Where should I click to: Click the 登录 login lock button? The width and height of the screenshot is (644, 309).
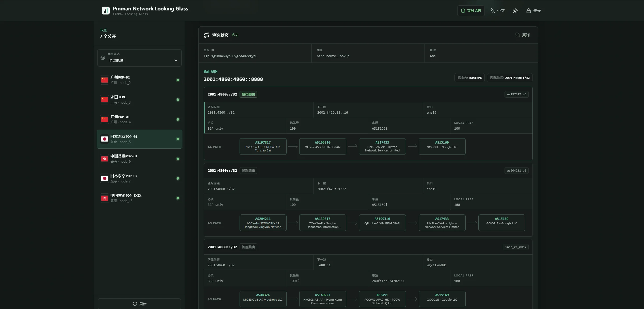533,11
